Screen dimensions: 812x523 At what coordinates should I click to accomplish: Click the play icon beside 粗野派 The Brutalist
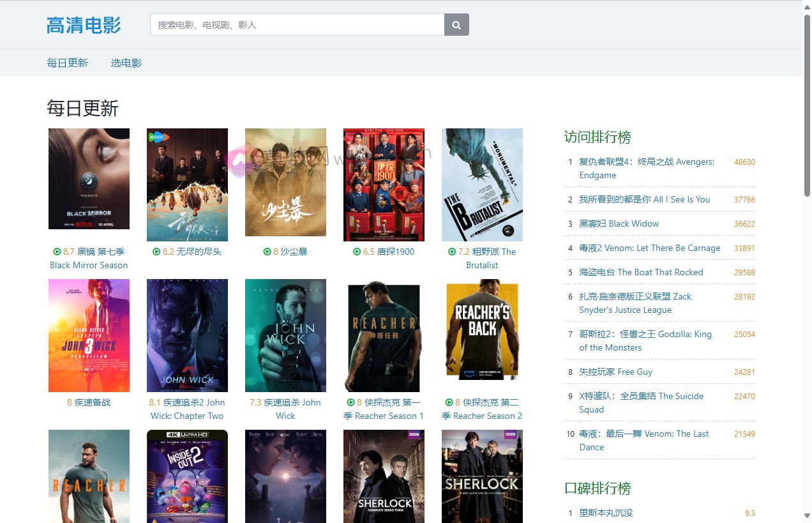pos(452,252)
